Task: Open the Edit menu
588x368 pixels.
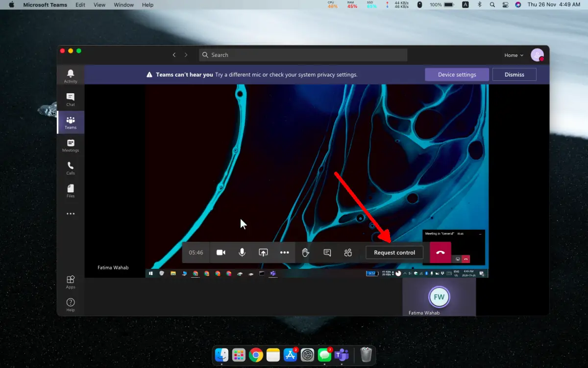Action: 80,5
